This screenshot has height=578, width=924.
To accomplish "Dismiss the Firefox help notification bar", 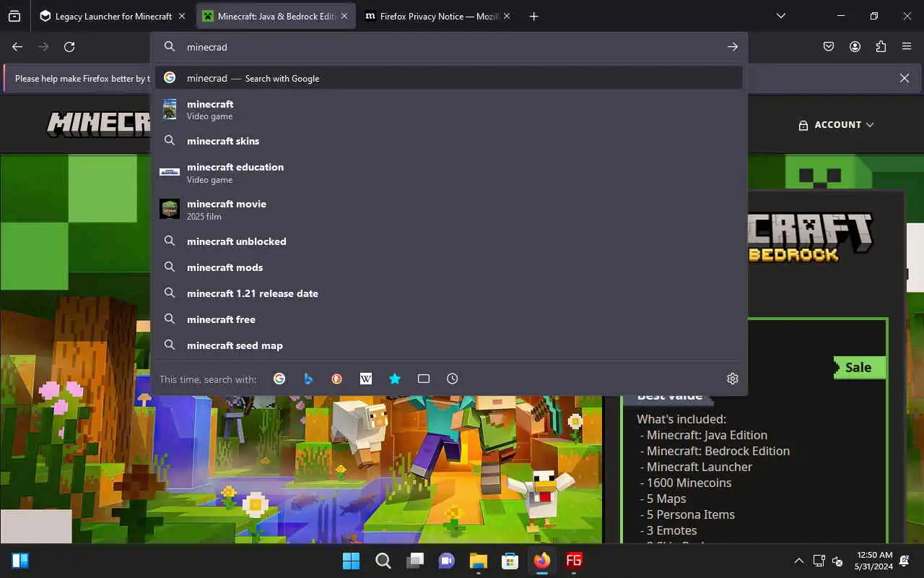I will coord(905,78).
